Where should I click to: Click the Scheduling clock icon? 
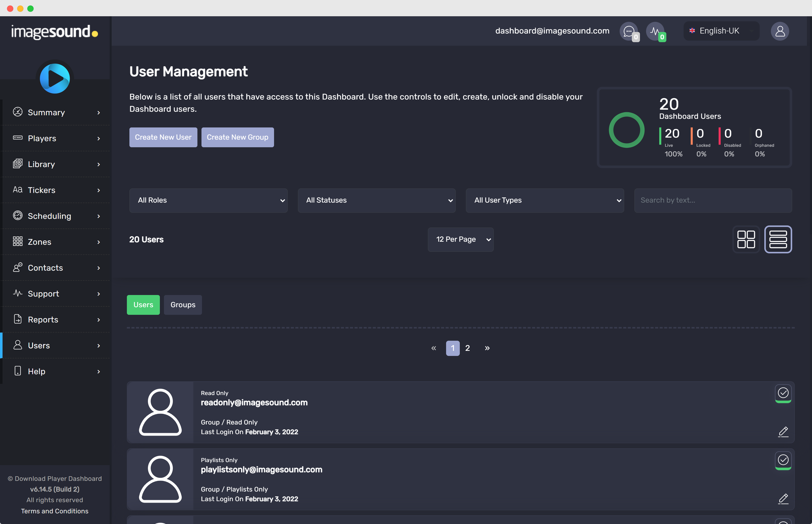point(18,215)
